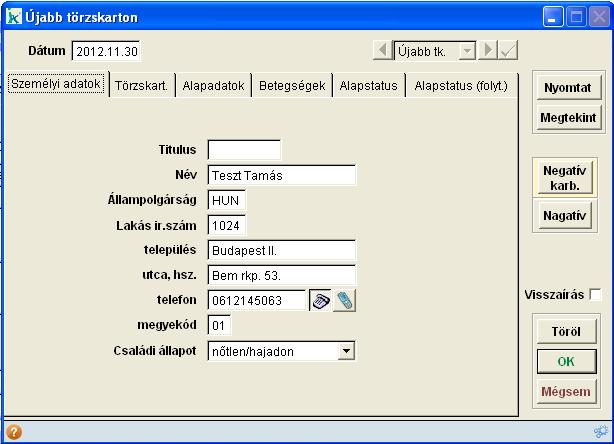Open the Betegségek tab
Screen dimensions: 614x444
[x=292, y=86]
